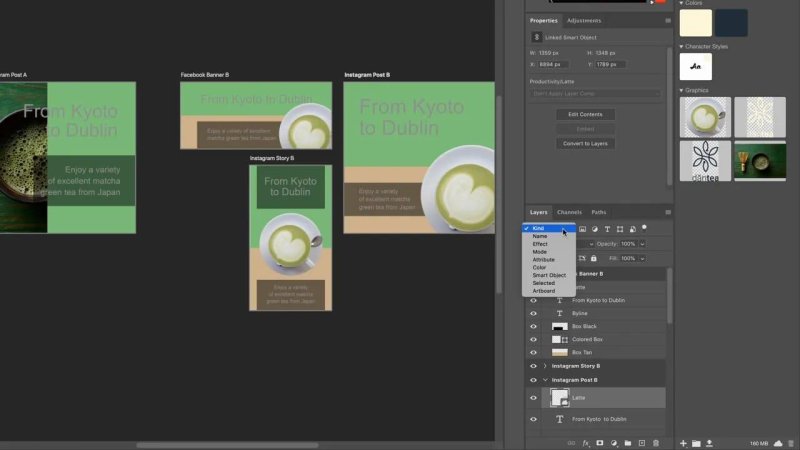Open the Fill dropdown arrow

[642, 258]
